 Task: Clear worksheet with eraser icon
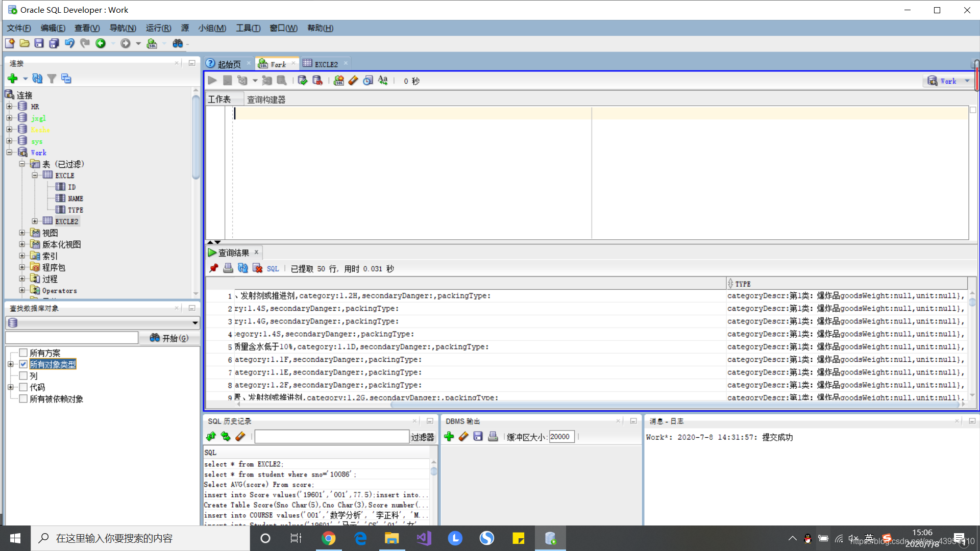[353, 81]
